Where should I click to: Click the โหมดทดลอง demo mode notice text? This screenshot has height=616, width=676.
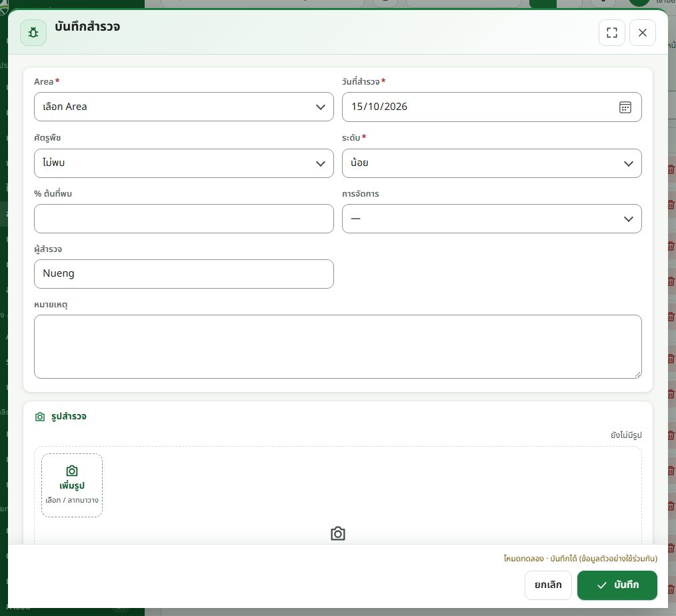580,558
